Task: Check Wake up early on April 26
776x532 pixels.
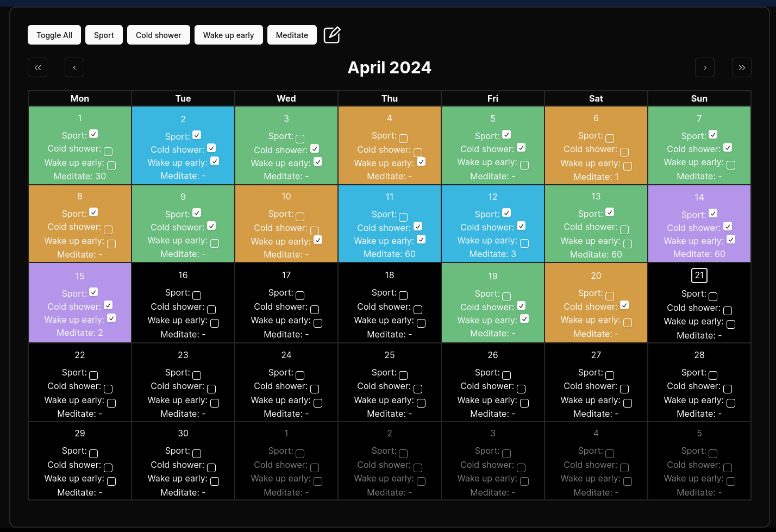Action: click(x=524, y=403)
